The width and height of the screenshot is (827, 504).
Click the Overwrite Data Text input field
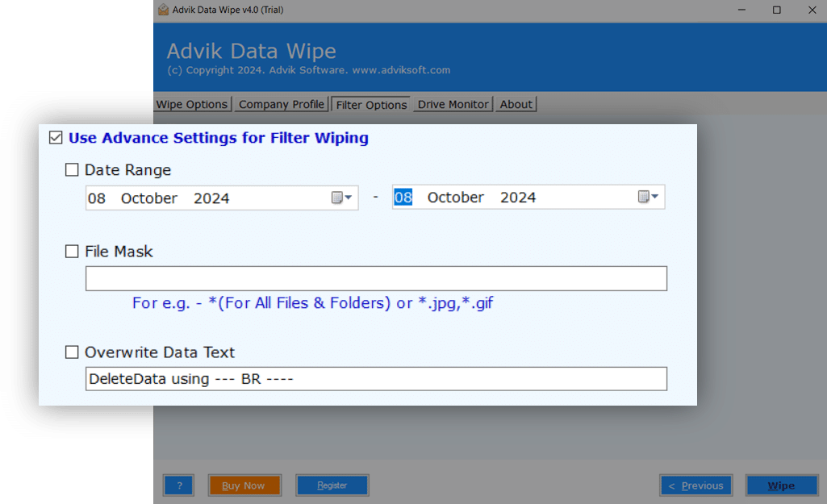(x=376, y=378)
